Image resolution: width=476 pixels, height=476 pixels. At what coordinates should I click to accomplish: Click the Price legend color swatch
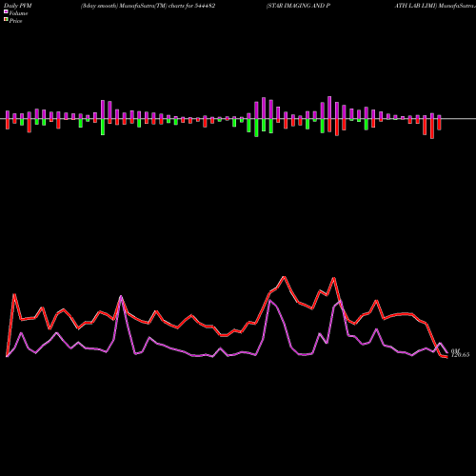6,20
